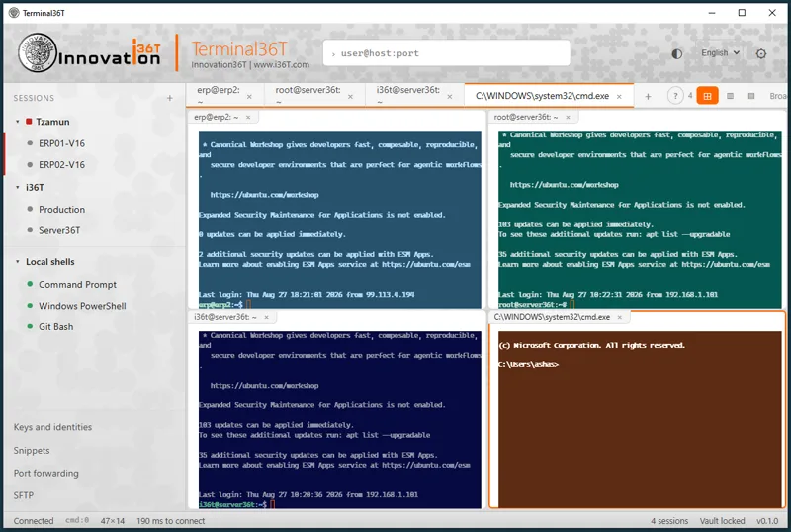Image resolution: width=791 pixels, height=532 pixels.
Task: Select the orange grid layout icon
Action: (x=707, y=95)
